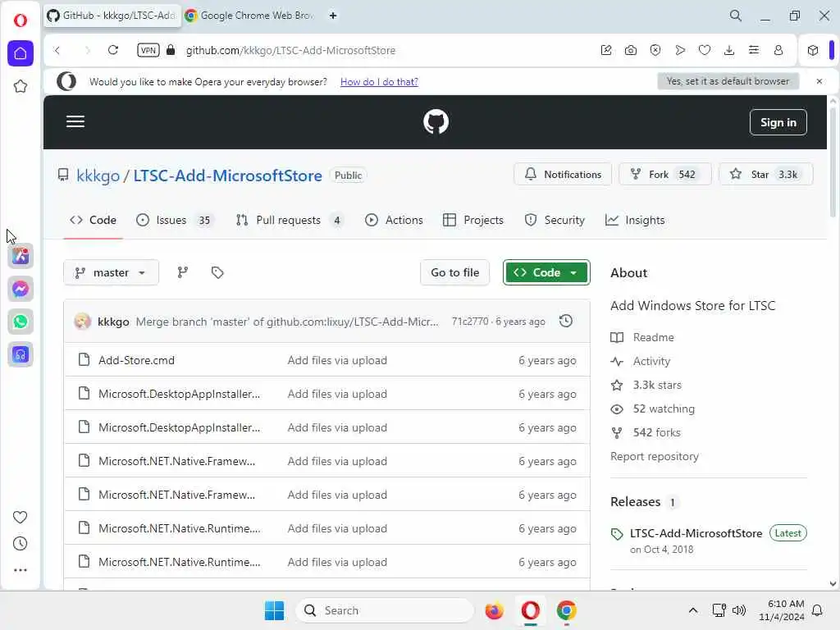Open sidebar setup three dots

[21, 570]
